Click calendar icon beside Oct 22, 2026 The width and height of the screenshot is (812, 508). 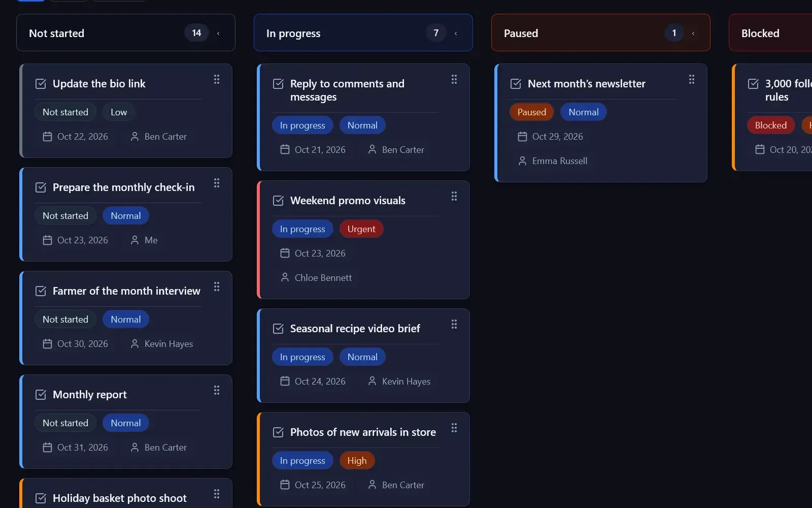pyautogui.click(x=47, y=137)
